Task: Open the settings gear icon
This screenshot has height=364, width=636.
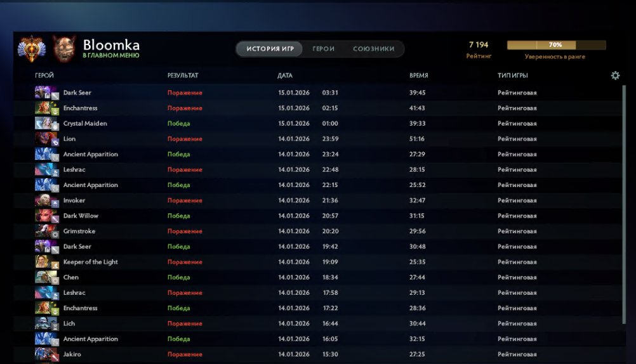Action: point(615,75)
